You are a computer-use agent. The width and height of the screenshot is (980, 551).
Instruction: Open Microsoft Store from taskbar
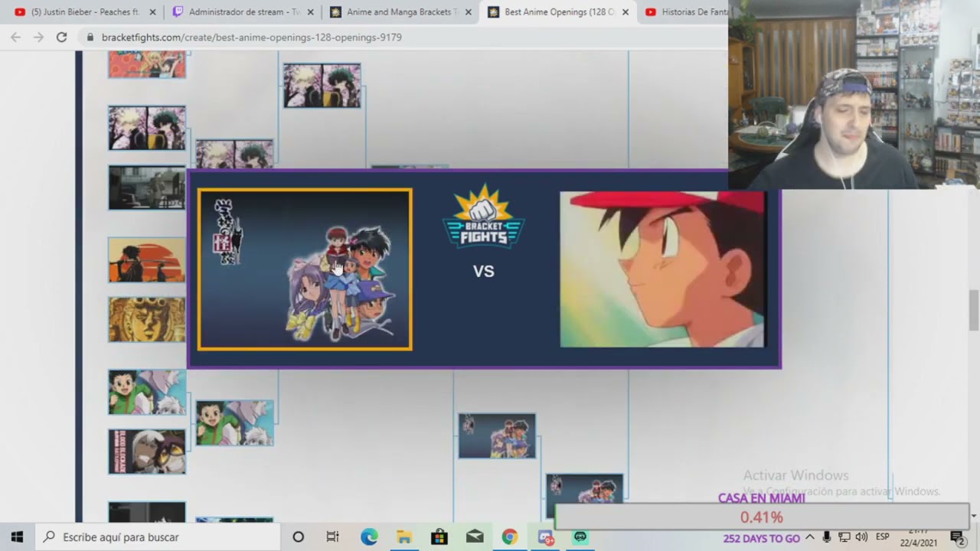click(439, 537)
